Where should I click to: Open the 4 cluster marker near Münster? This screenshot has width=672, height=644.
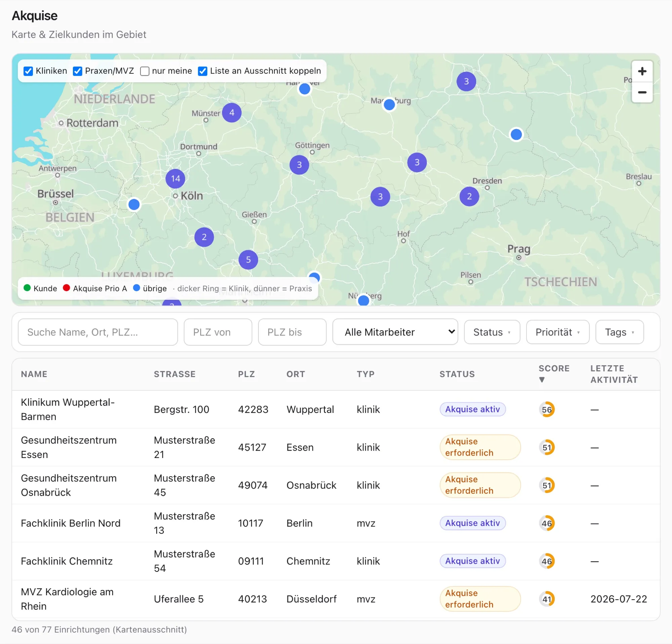pyautogui.click(x=232, y=113)
